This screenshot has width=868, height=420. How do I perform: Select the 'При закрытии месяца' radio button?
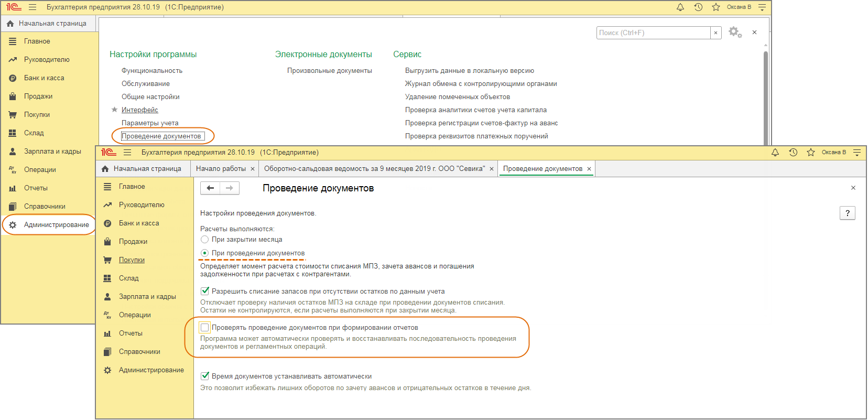pyautogui.click(x=205, y=240)
